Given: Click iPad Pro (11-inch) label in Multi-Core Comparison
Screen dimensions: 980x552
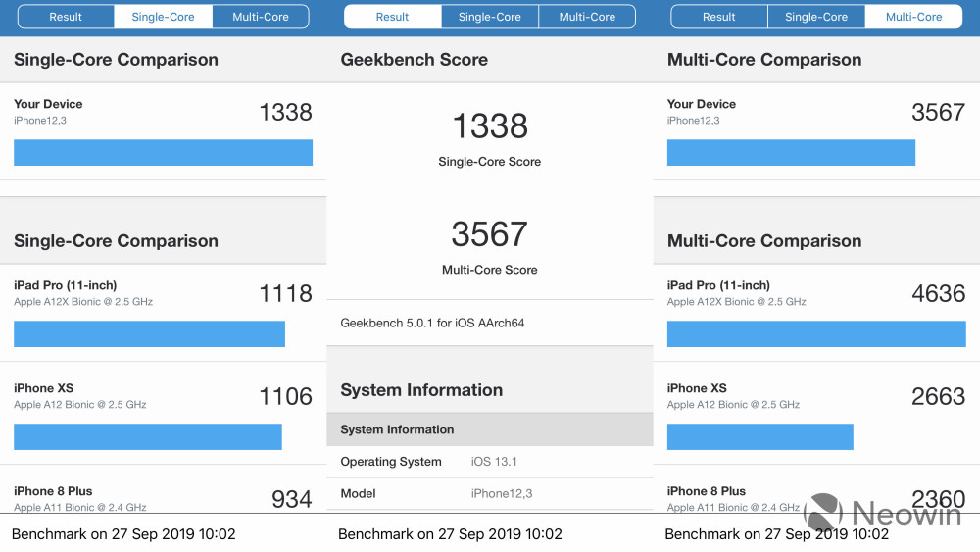Looking at the screenshot, I should click(x=718, y=285).
